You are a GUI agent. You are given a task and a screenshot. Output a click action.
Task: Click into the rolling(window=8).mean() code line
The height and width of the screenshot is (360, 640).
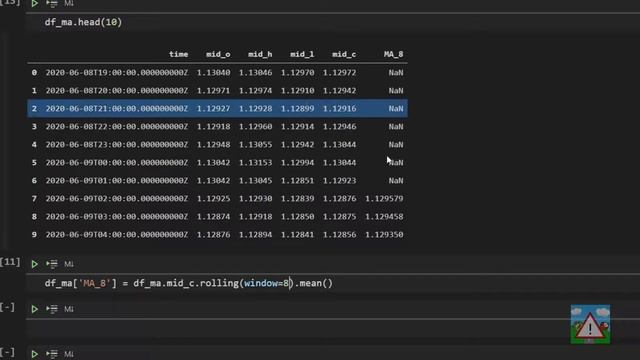[x=189, y=283]
